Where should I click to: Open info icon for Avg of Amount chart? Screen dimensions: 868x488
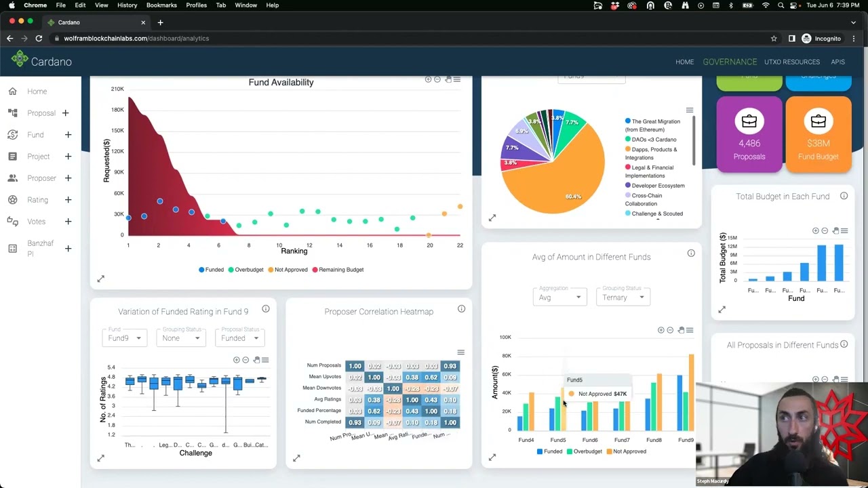click(x=691, y=253)
